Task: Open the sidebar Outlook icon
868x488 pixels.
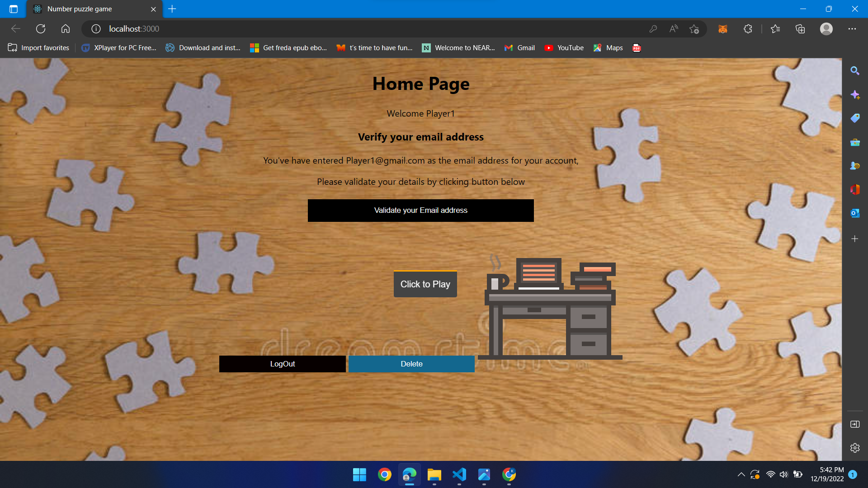Action: [855, 213]
